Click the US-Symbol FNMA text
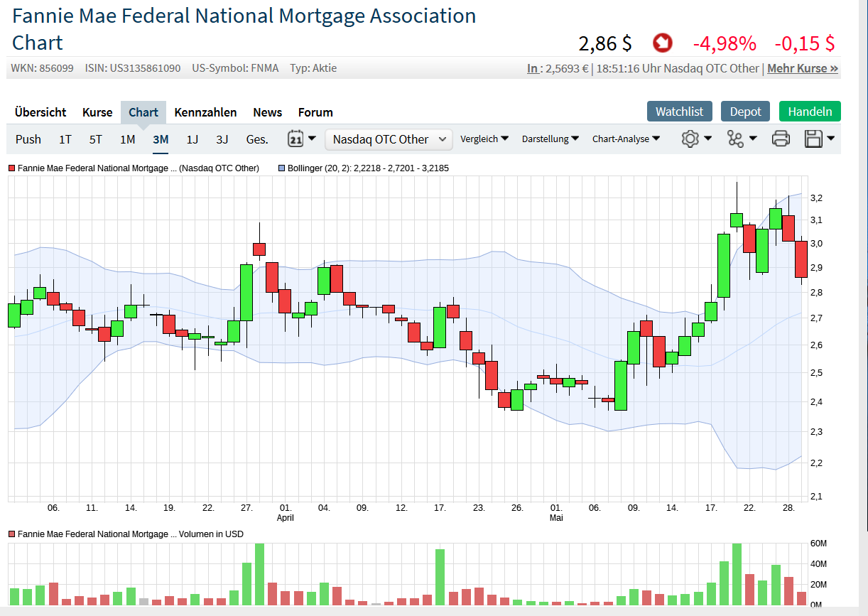 (235, 68)
